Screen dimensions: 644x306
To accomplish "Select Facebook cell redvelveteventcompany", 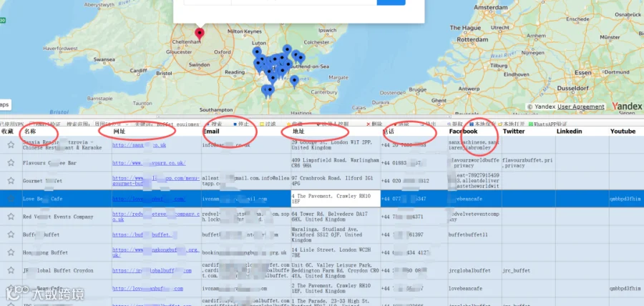I will [x=474, y=217].
